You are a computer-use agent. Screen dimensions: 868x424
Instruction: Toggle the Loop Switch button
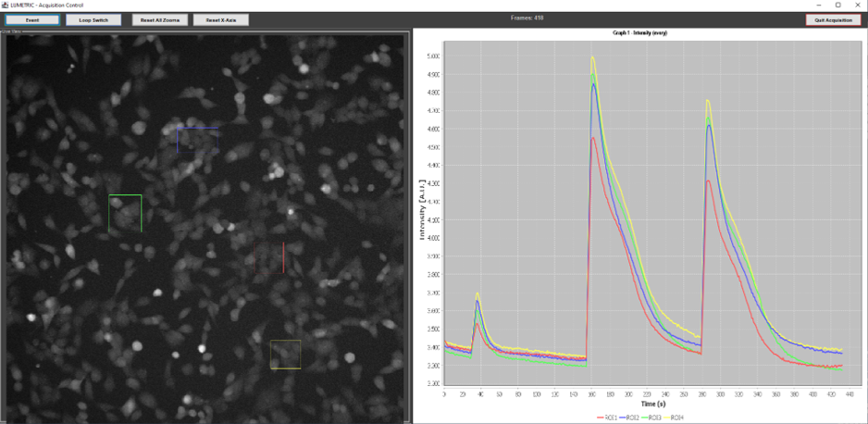93,20
